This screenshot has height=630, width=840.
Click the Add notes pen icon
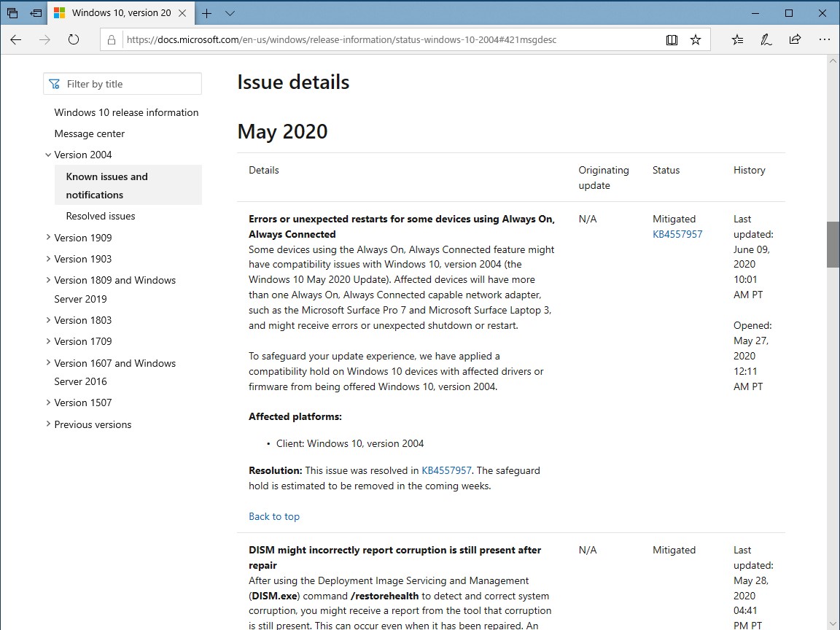coord(766,40)
